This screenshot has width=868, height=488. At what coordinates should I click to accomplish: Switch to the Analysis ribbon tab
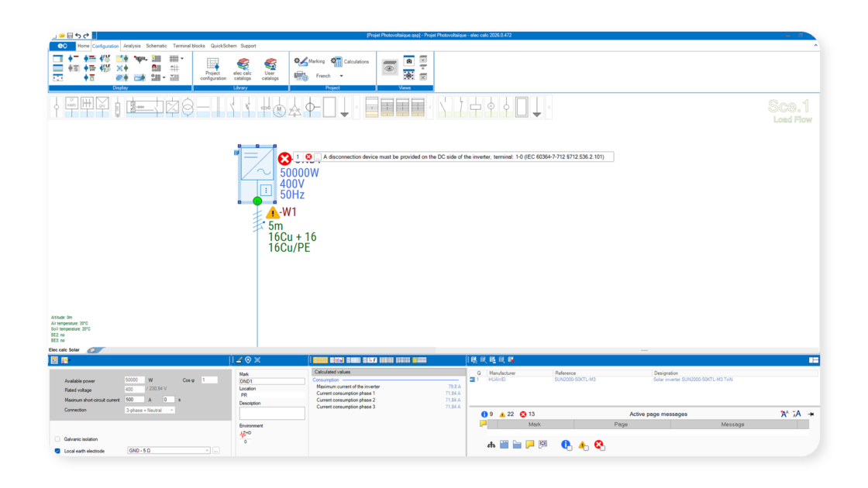pos(132,46)
